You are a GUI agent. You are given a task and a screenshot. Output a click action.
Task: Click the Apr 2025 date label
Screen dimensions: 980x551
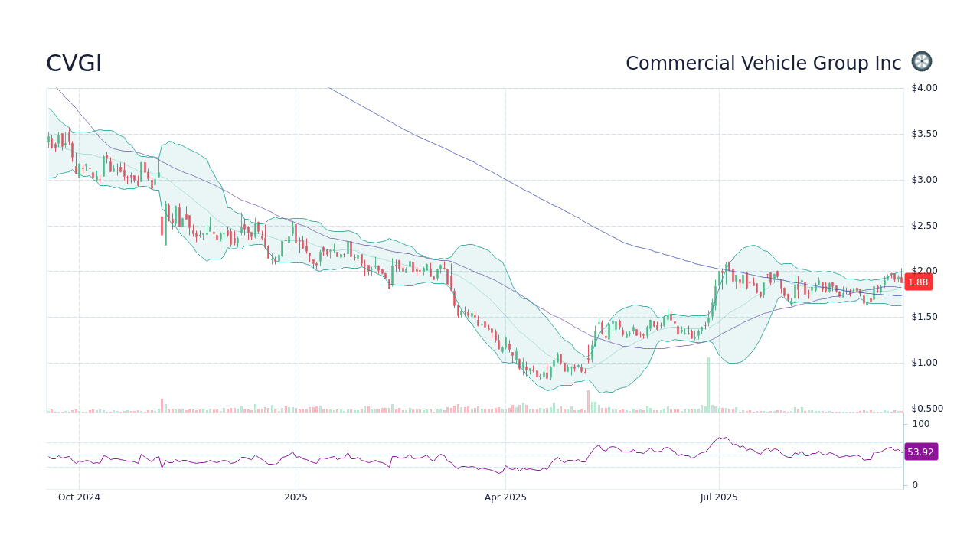tap(505, 497)
